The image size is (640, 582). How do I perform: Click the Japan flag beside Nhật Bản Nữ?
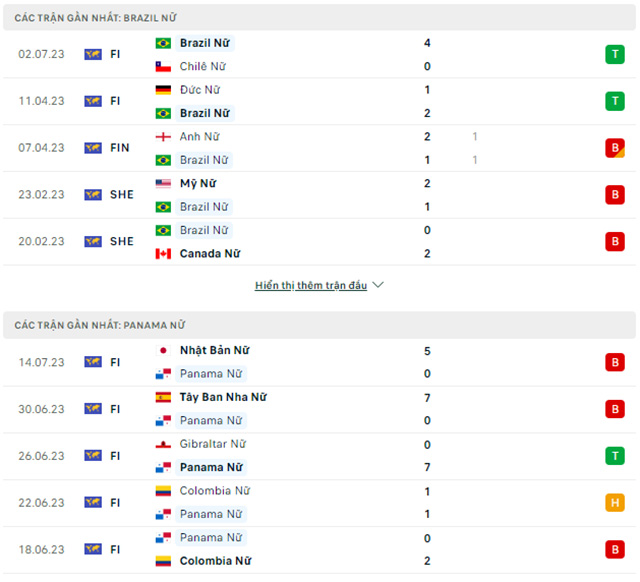163,351
